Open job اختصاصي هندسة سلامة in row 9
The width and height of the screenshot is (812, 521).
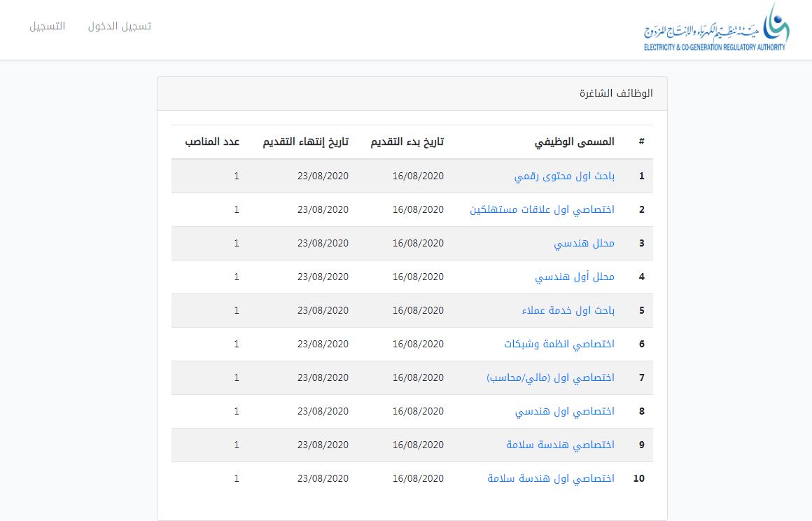[560, 445]
